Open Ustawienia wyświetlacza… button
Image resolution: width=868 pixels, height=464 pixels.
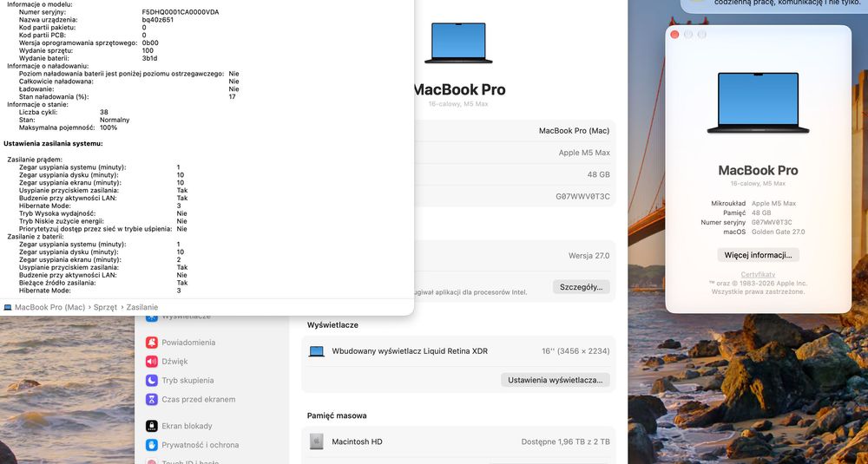(x=556, y=380)
